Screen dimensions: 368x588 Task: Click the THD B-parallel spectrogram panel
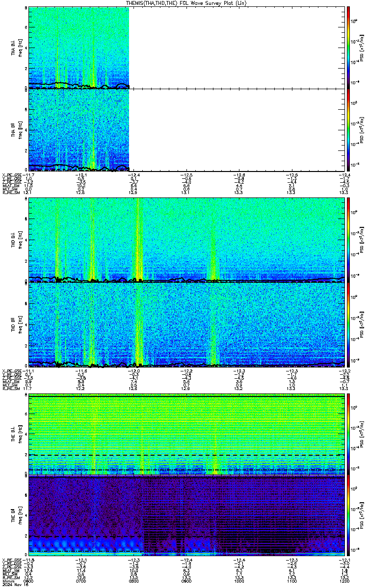(x=186, y=324)
